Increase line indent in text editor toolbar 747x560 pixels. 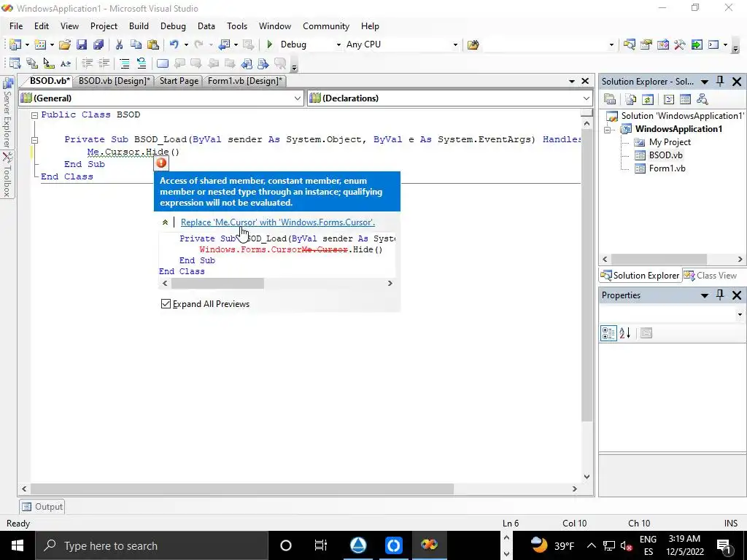pos(104,63)
